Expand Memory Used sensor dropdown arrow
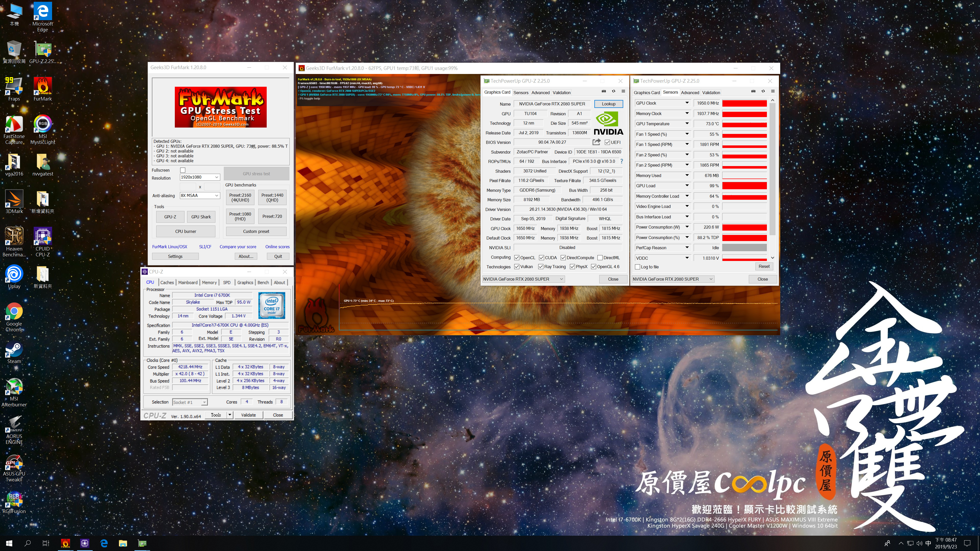 point(687,175)
